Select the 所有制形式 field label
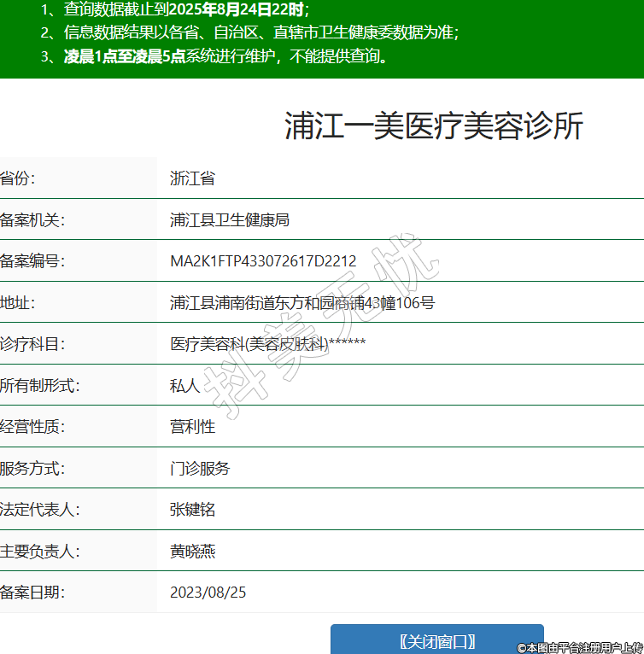This screenshot has height=654, width=644. click(39, 386)
